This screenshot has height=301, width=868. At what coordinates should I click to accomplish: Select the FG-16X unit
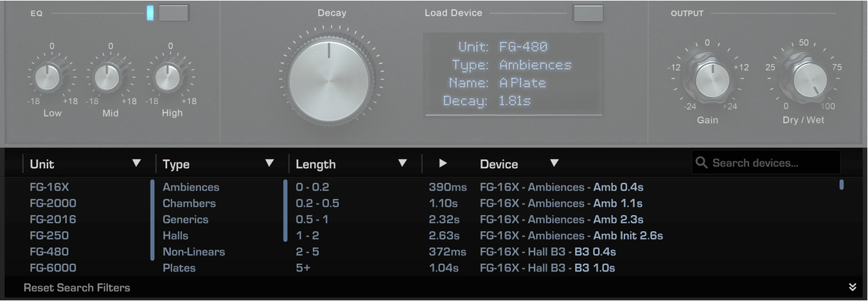tap(49, 187)
